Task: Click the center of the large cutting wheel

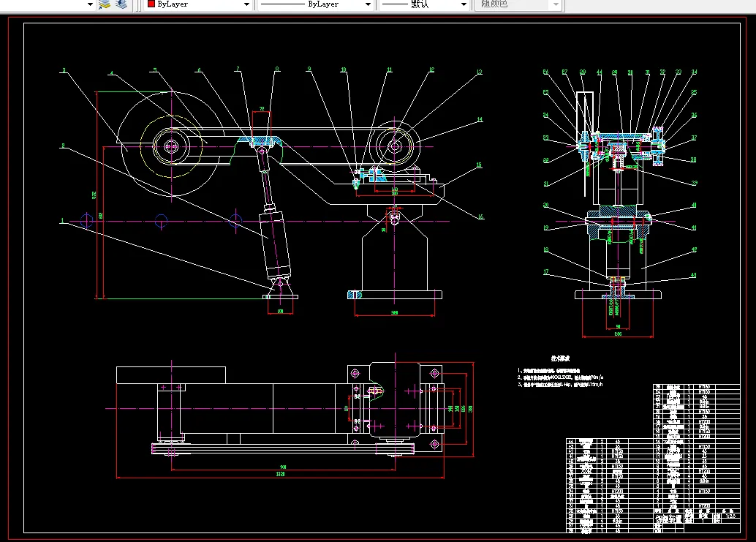Action: click(x=171, y=146)
